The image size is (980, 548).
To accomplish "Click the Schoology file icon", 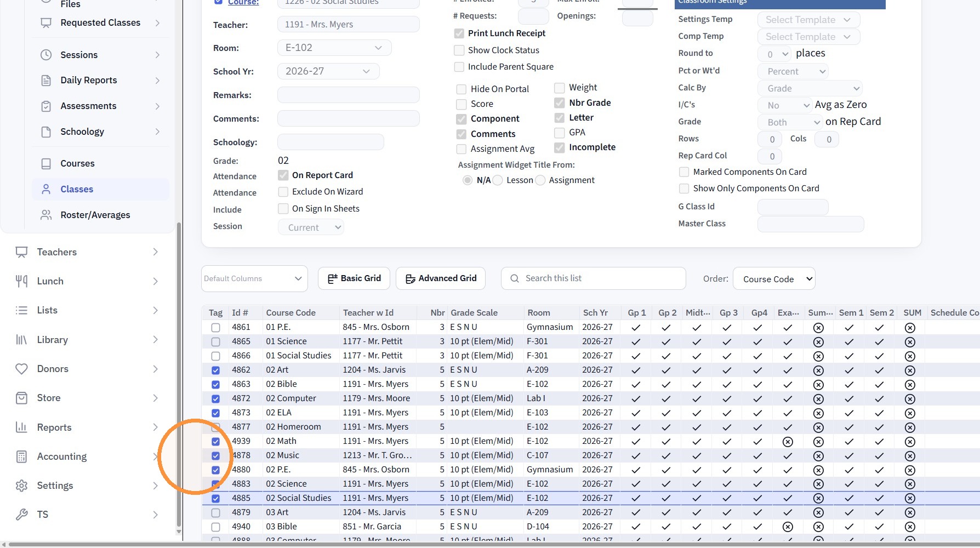I will tap(46, 132).
